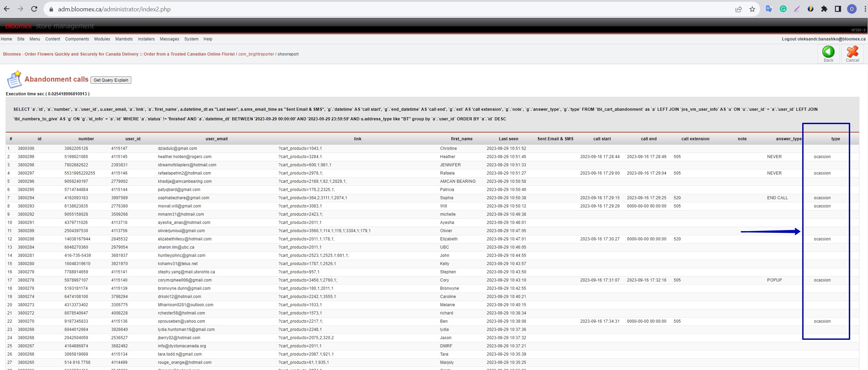This screenshot has height=370, width=868.
Task: Click NEVER answer type in Heather row
Action: point(774,157)
